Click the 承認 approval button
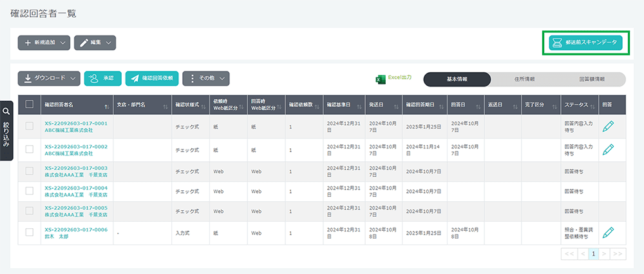Screen dimensions: 644x274 pos(102,79)
